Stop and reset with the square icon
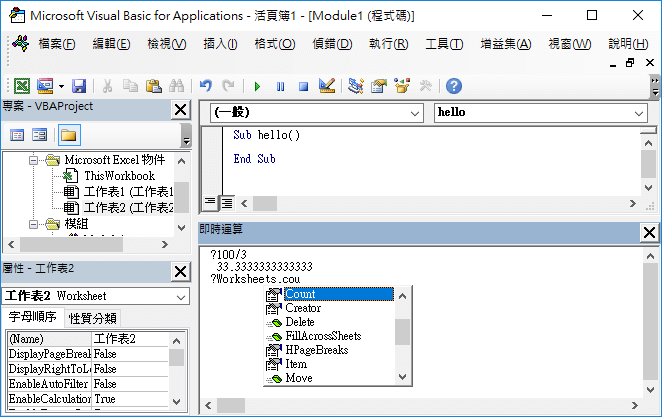 303,87
